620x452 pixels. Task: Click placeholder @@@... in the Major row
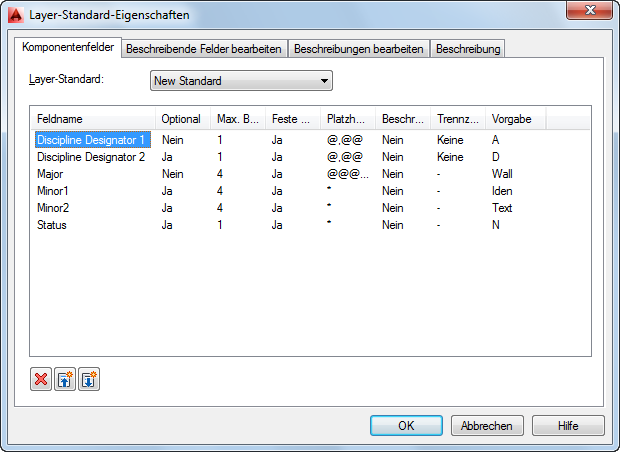tap(348, 174)
